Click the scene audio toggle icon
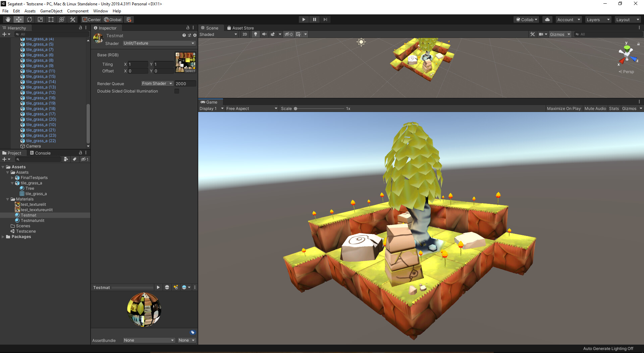 pyautogui.click(x=264, y=34)
